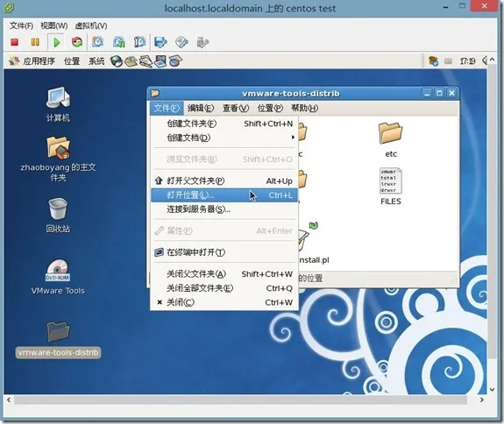Minimize the vmware-tools-distrib window
Viewport: 504px width, 424px height.
coord(427,94)
